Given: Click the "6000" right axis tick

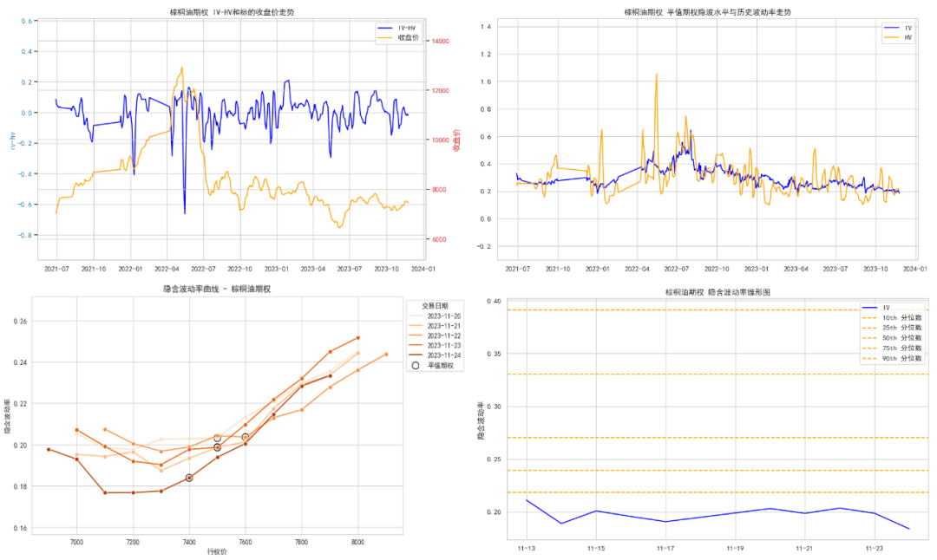Looking at the screenshot, I should point(439,239).
